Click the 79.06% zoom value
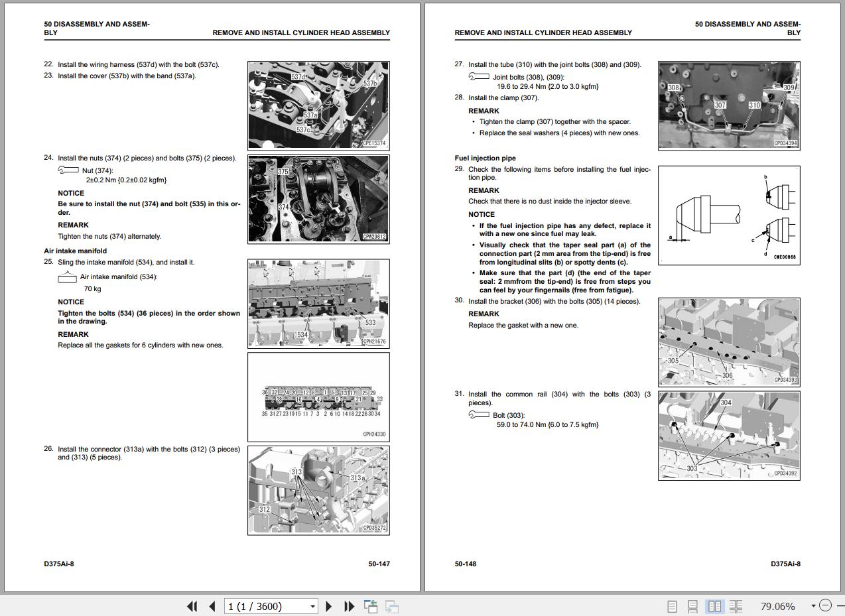This screenshot has height=616, width=845. coord(777,606)
